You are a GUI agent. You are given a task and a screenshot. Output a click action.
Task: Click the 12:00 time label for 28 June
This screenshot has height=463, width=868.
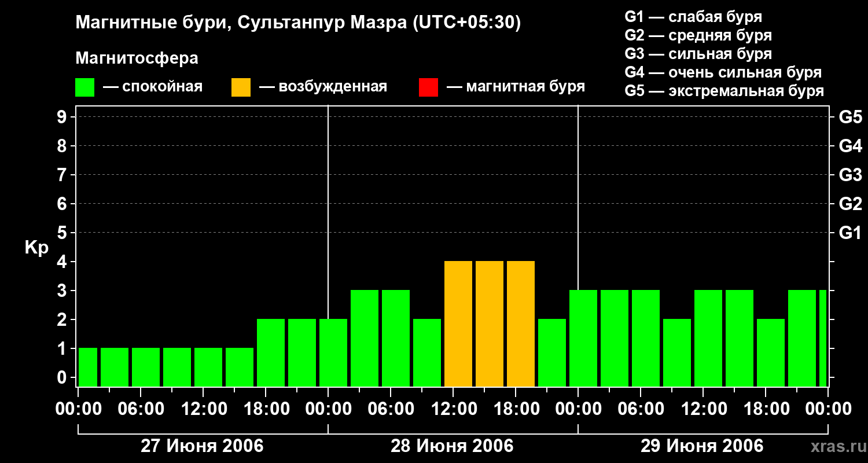point(454,409)
